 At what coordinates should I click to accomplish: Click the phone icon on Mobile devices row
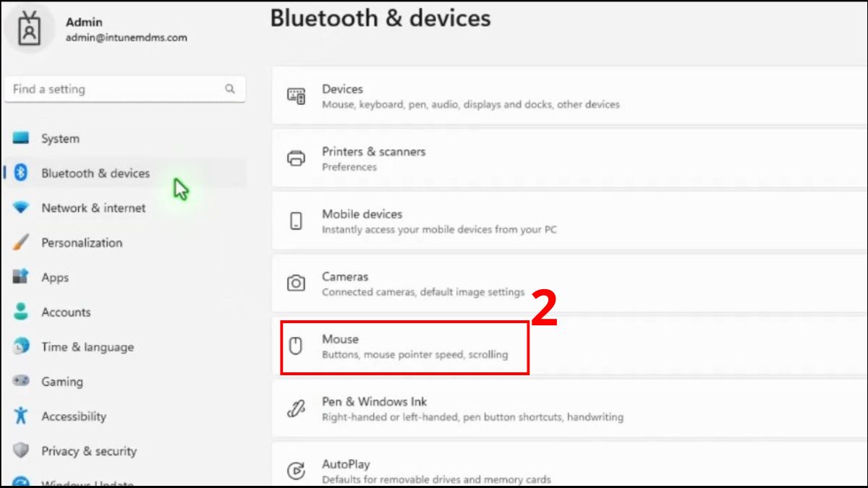296,221
